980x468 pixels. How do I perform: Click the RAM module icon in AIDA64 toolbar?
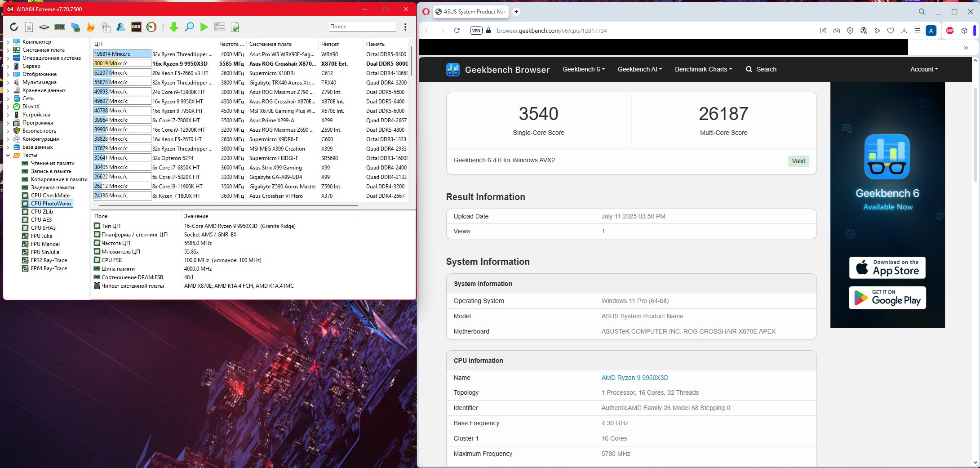59,27
